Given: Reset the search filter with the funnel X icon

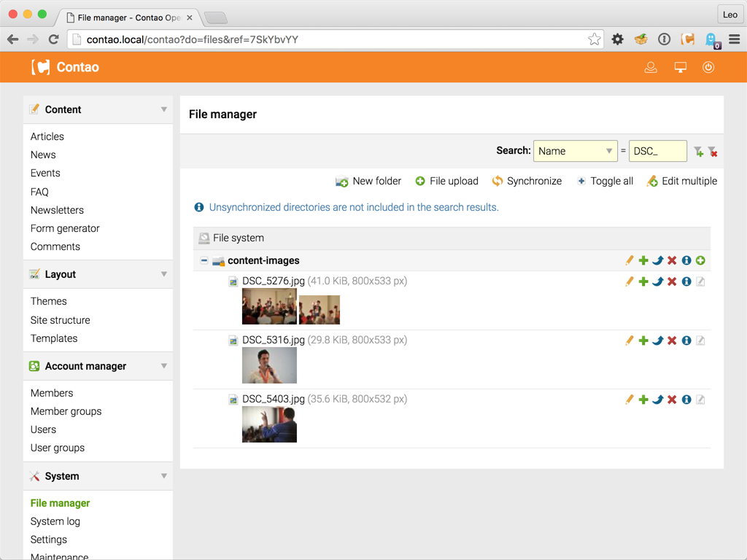Looking at the screenshot, I should point(713,152).
